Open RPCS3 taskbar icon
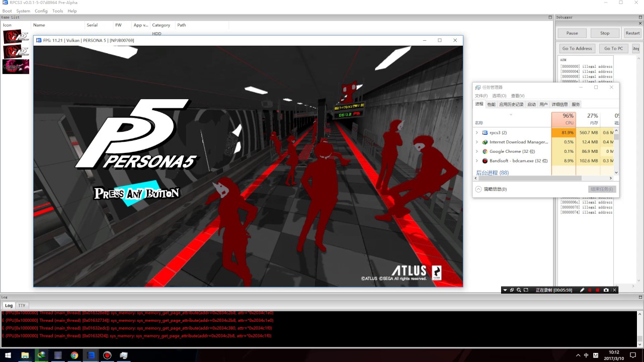Image resolution: width=644 pixels, height=362 pixels. [x=91, y=355]
